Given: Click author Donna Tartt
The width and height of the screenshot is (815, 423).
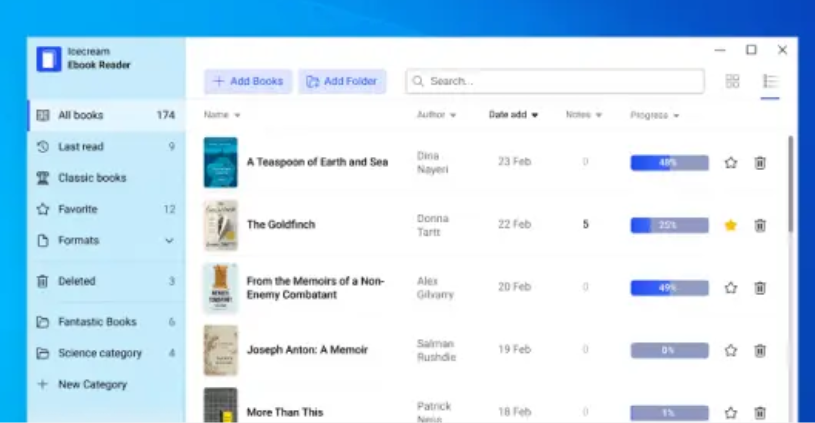Looking at the screenshot, I should (x=432, y=225).
